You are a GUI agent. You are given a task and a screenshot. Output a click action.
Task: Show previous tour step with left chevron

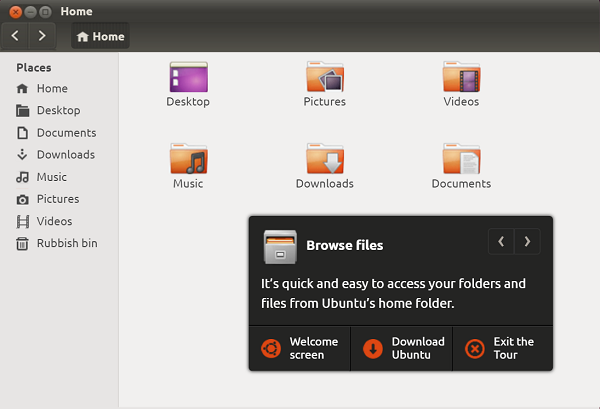point(501,241)
